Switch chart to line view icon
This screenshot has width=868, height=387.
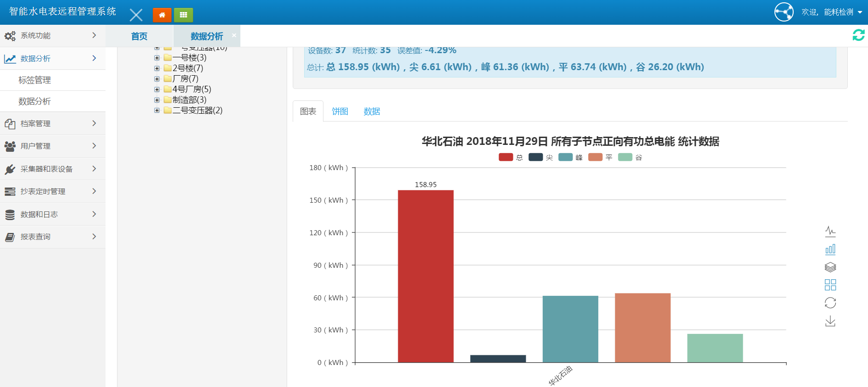tap(830, 231)
